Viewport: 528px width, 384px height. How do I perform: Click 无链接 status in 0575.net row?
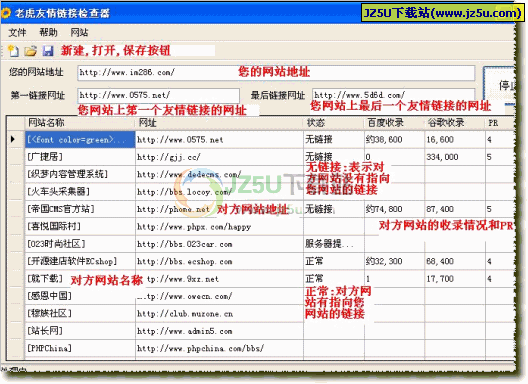333,139
